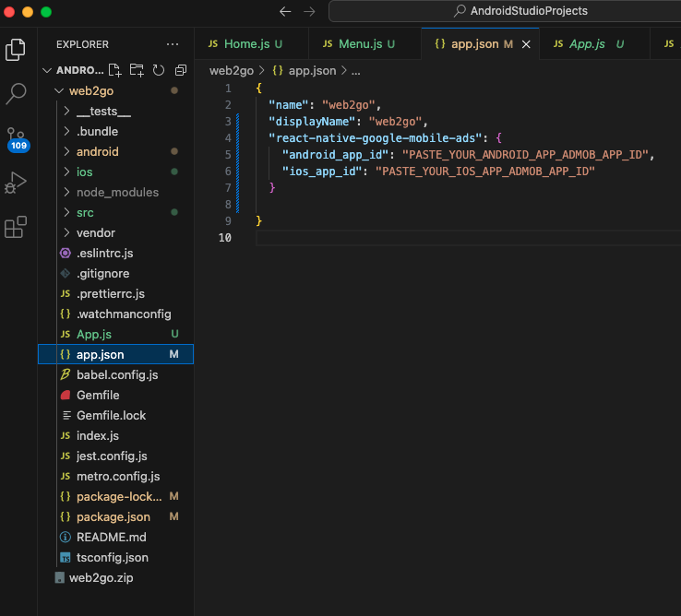Open Explorer more actions ellipsis menu
The image size is (681, 616).
click(x=173, y=44)
